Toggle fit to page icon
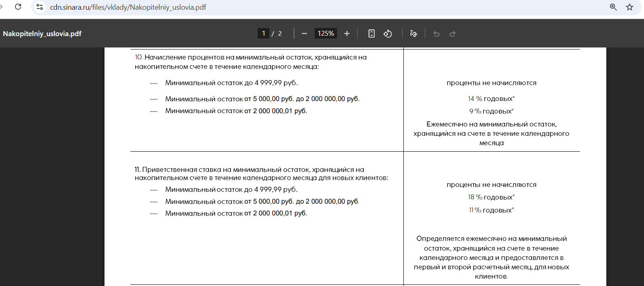The width and height of the screenshot is (644, 286). pos(371,34)
